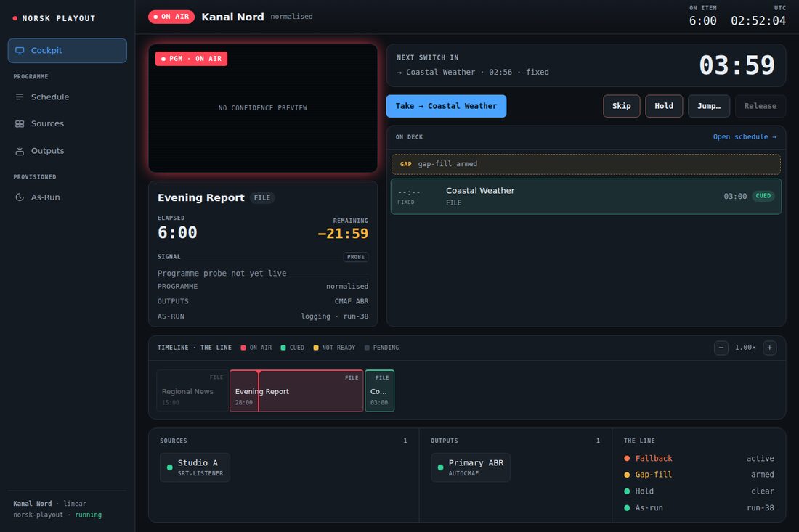This screenshot has width=799, height=532.
Task: Select Regional News block on timeline
Action: coord(192,390)
